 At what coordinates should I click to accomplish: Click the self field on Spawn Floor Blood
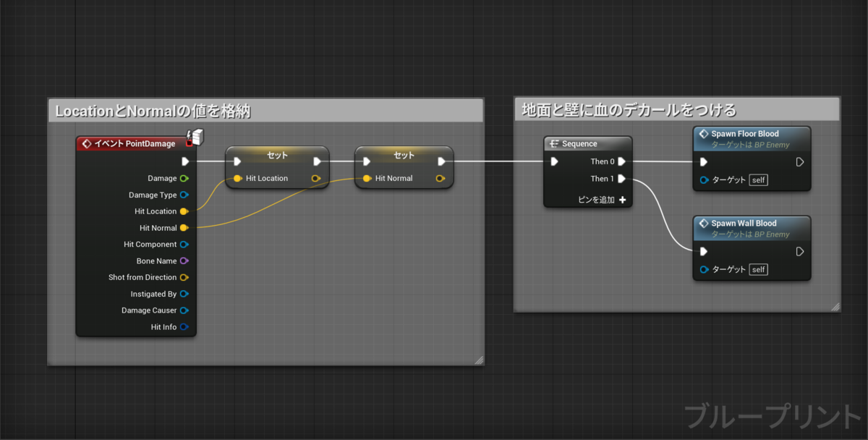pyautogui.click(x=758, y=179)
